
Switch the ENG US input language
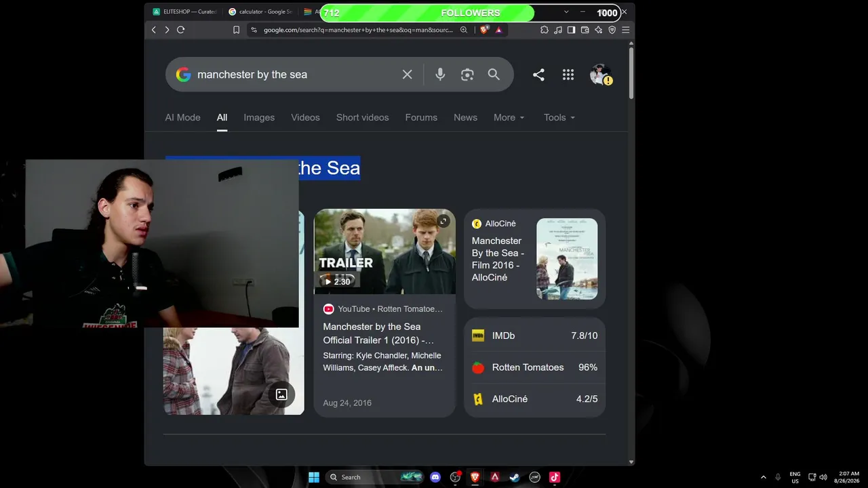(x=795, y=477)
